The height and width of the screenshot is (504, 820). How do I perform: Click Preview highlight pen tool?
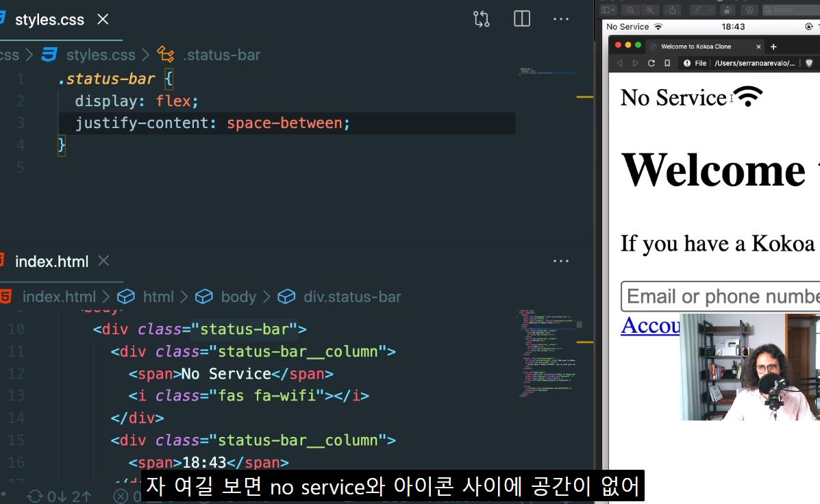[697, 10]
